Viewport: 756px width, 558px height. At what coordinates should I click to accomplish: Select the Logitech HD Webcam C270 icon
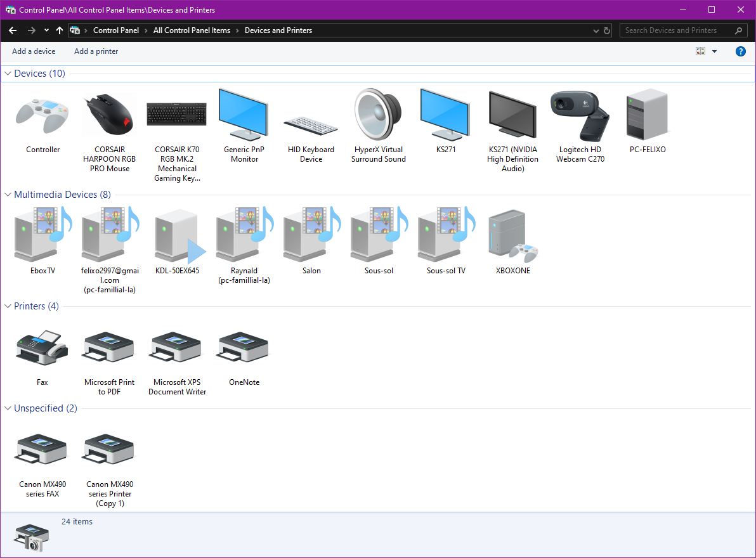[x=580, y=115]
